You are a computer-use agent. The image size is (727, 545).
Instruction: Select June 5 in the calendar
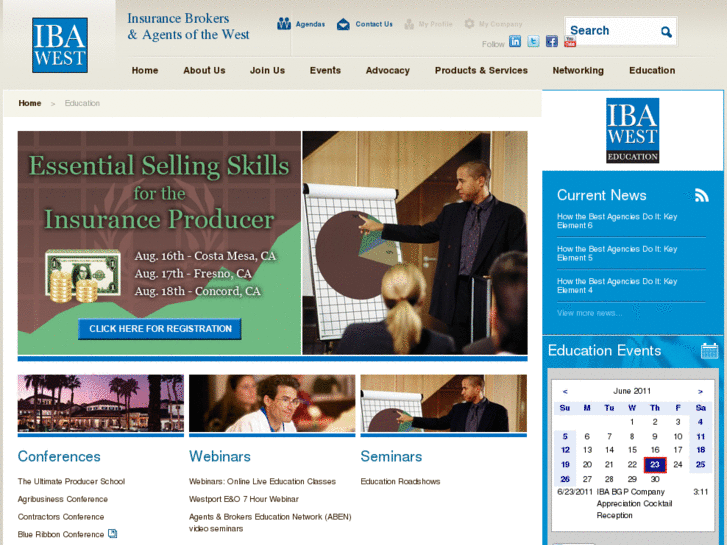tap(565, 436)
